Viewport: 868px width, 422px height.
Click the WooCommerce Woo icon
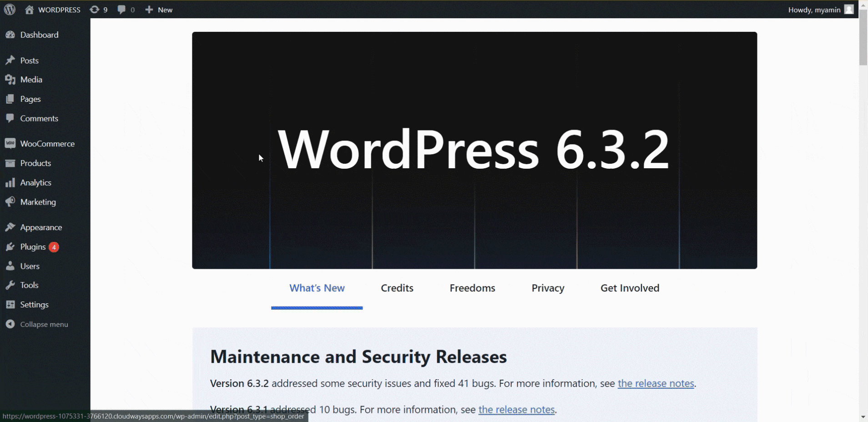pos(10,144)
